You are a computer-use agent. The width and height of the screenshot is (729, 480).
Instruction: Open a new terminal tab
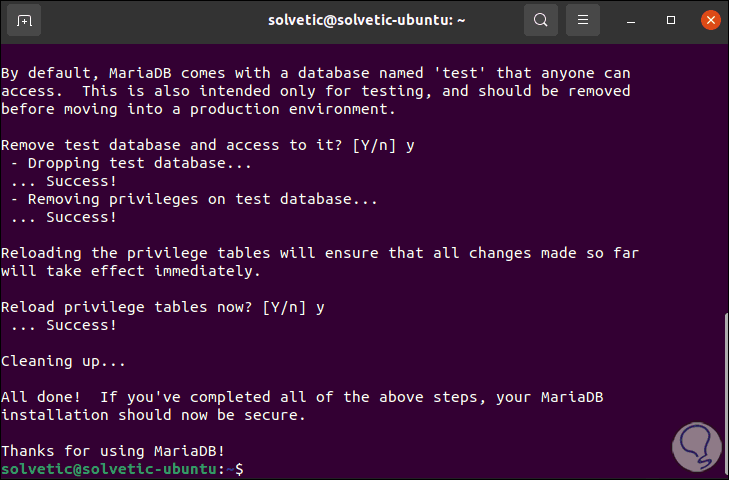[x=24, y=20]
